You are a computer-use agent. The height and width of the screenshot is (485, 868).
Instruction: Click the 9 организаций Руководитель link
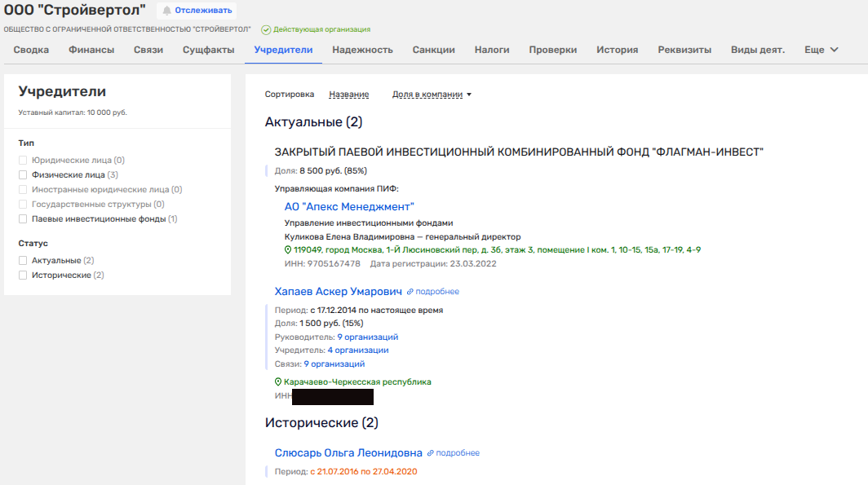point(367,337)
